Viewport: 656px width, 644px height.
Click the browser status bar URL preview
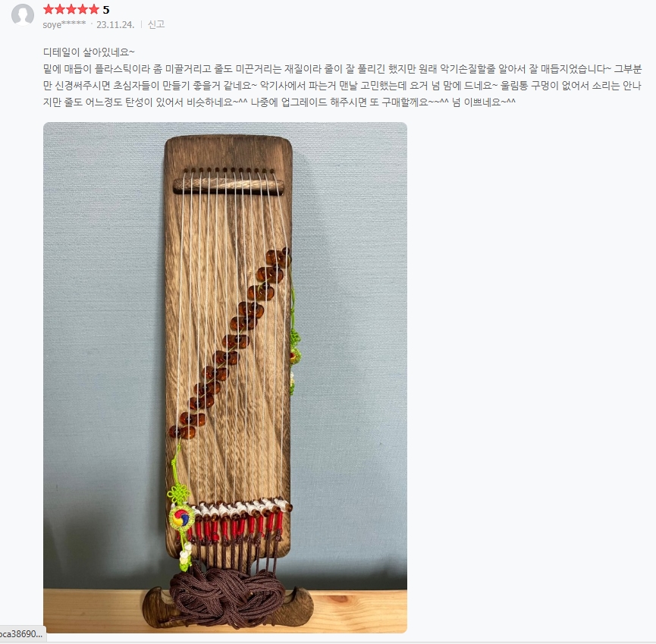(x=22, y=634)
